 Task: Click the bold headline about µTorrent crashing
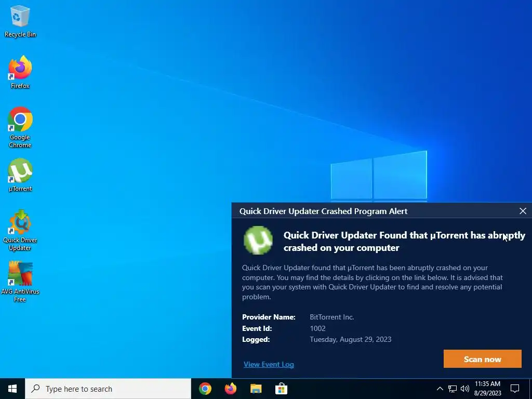click(x=404, y=242)
